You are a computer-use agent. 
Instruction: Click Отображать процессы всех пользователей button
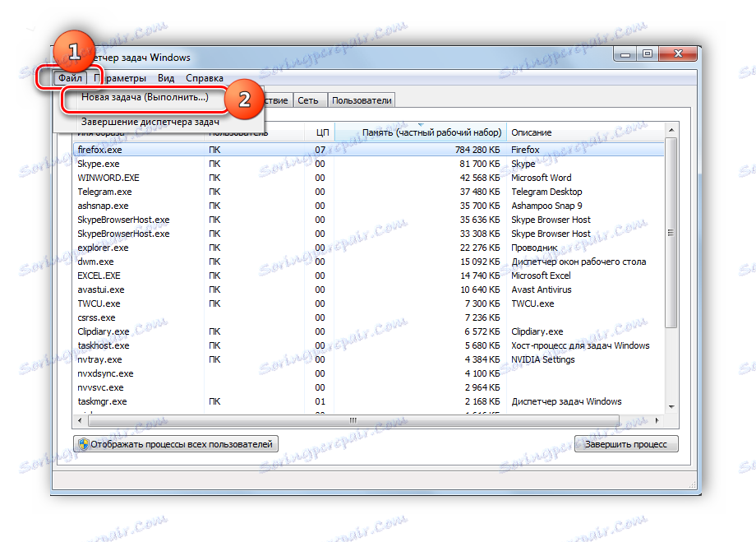click(x=176, y=444)
